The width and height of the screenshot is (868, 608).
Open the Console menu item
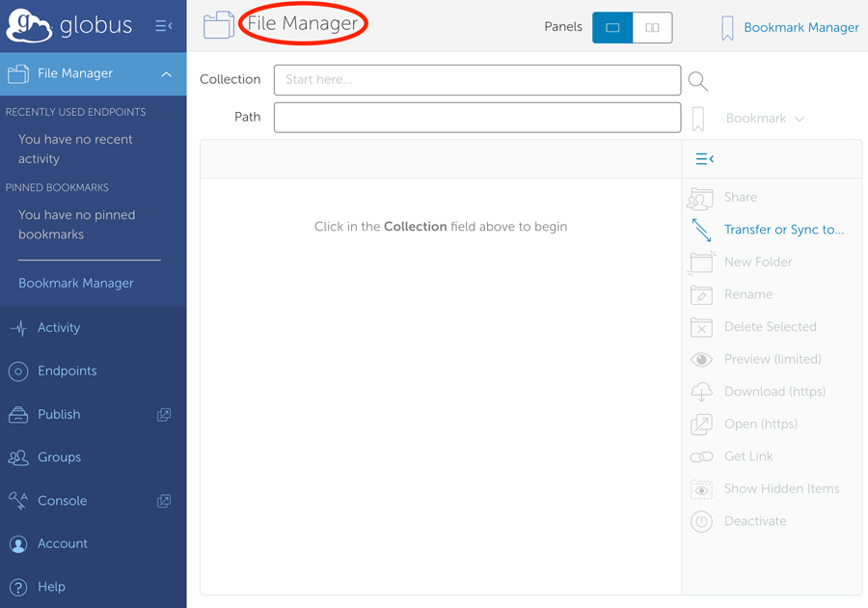[x=62, y=501]
